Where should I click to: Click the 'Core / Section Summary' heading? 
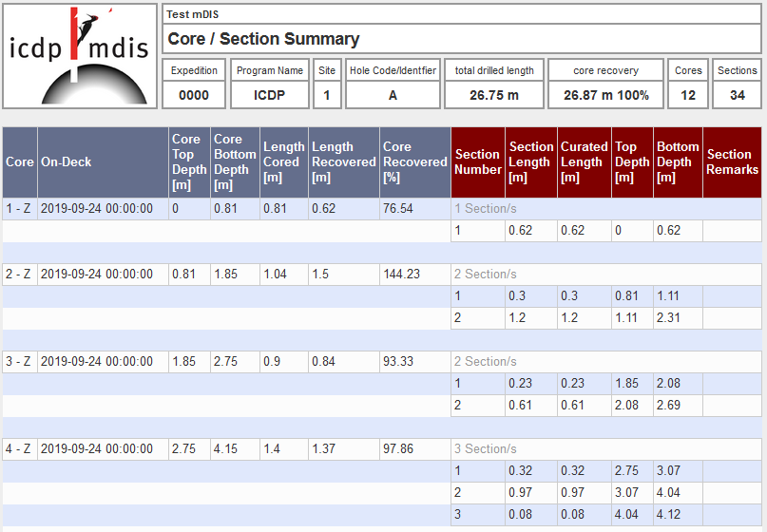click(x=263, y=39)
